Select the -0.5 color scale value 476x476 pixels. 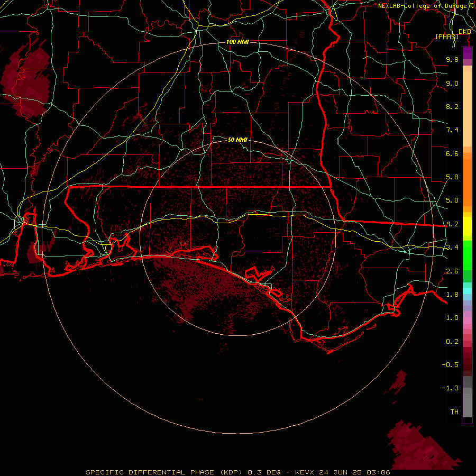[450, 365]
